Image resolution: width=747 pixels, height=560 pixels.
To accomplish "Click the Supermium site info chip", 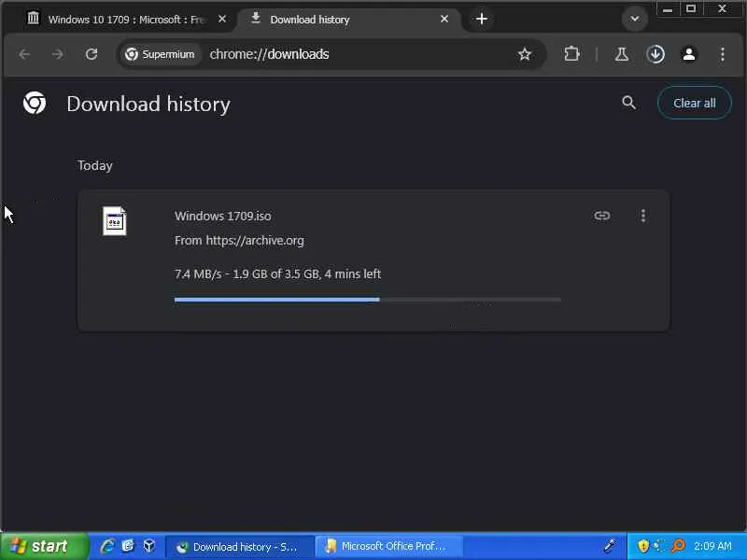I will 160,54.
